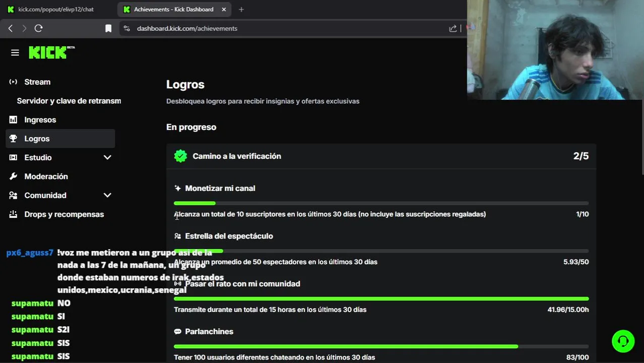The height and width of the screenshot is (363, 644).
Task: Click the Ingresos chart icon
Action: point(13,119)
